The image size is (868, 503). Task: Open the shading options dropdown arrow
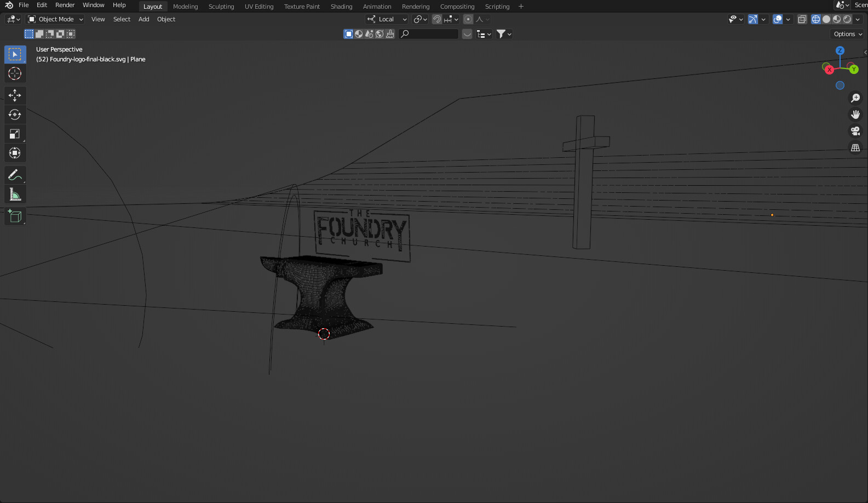coord(858,19)
